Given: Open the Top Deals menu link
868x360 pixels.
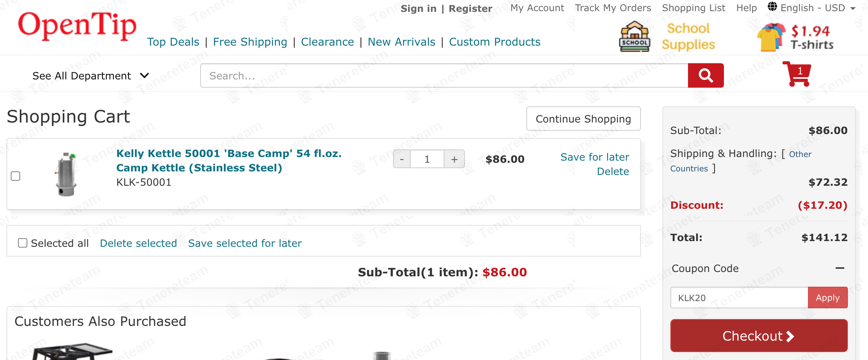Looking at the screenshot, I should [x=173, y=42].
